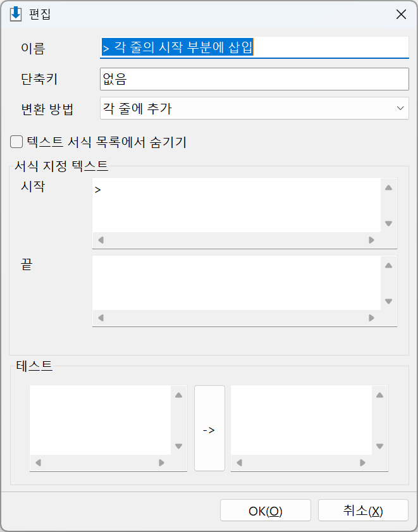
Task: Click the 테스트 input text box on left
Action: [x=101, y=420]
